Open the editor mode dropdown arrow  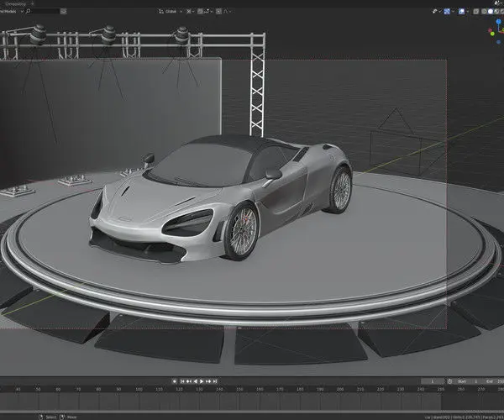(x=22, y=11)
